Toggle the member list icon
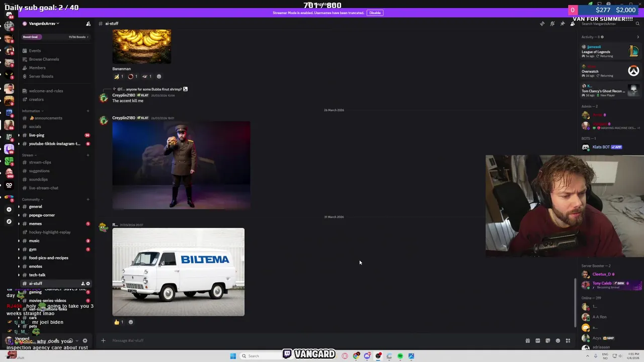Screen dimensions: 644x362 [x=572, y=24]
